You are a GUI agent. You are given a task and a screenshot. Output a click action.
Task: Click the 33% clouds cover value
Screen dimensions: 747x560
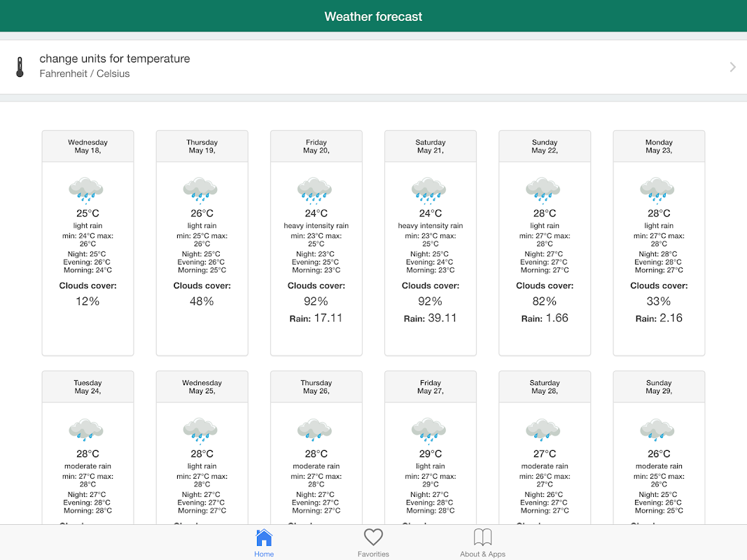tap(659, 302)
